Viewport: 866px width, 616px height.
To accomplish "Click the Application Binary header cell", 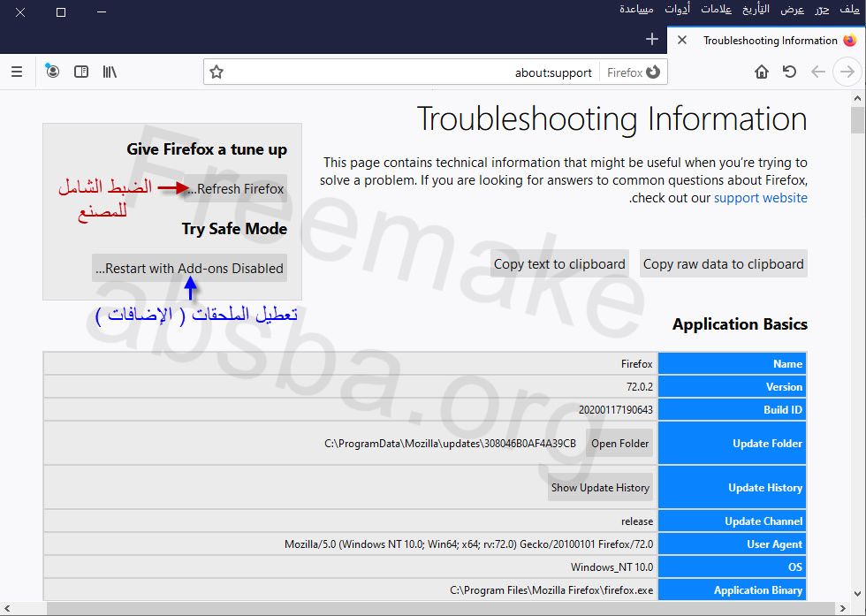I will [732, 589].
